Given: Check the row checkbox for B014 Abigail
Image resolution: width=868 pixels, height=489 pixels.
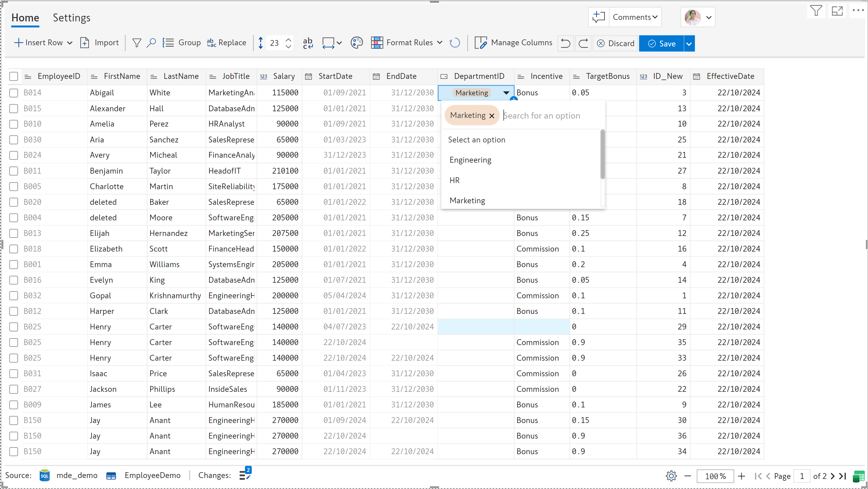Looking at the screenshot, I should point(13,93).
